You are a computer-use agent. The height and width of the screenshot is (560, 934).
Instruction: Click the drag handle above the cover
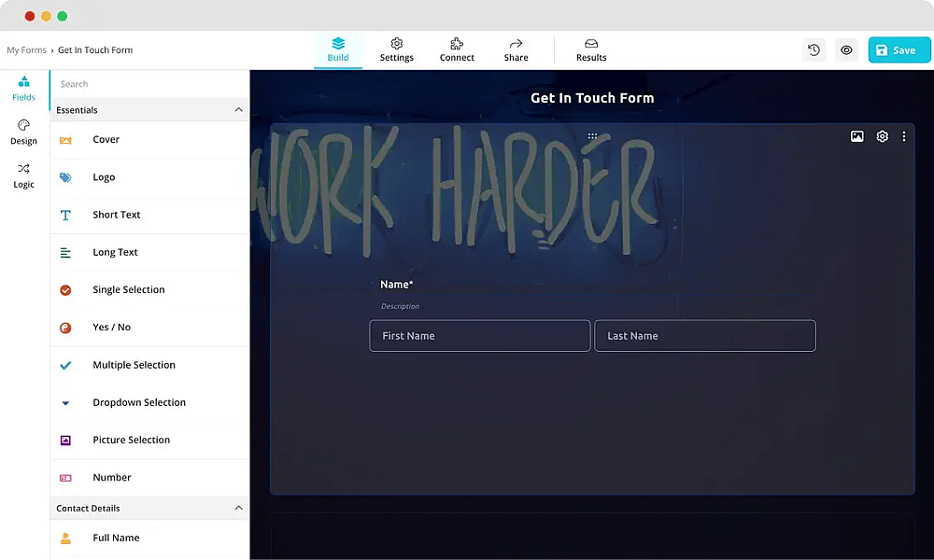coord(592,136)
